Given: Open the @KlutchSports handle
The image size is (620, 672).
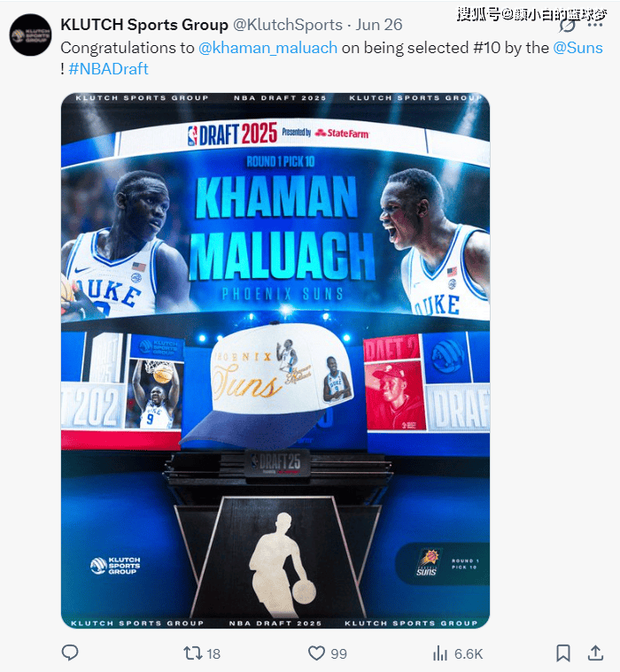Looking at the screenshot, I should 288,25.
